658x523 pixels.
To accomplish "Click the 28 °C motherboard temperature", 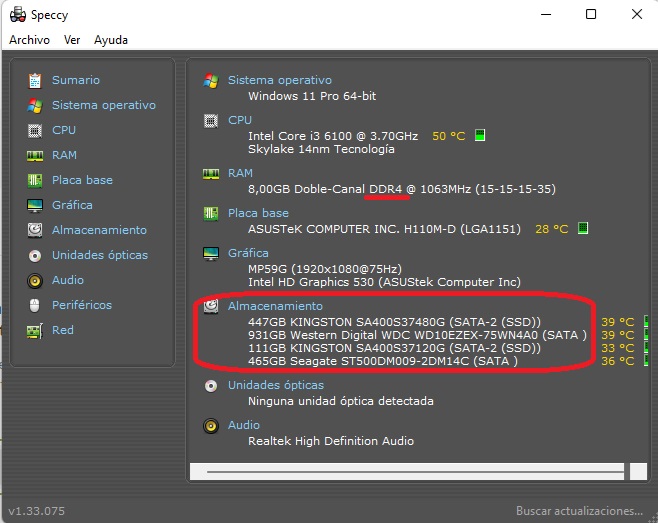I will [x=551, y=229].
